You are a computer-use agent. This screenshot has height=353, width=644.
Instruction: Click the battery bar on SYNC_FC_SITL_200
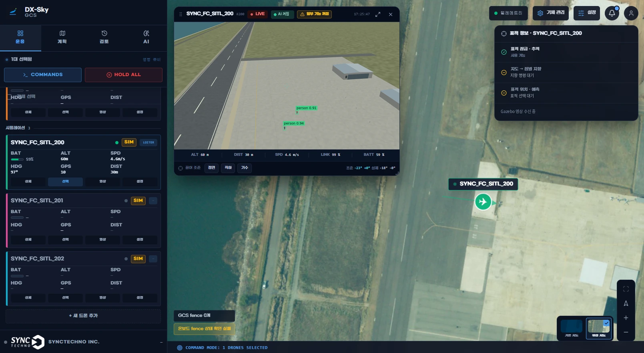(x=17, y=159)
